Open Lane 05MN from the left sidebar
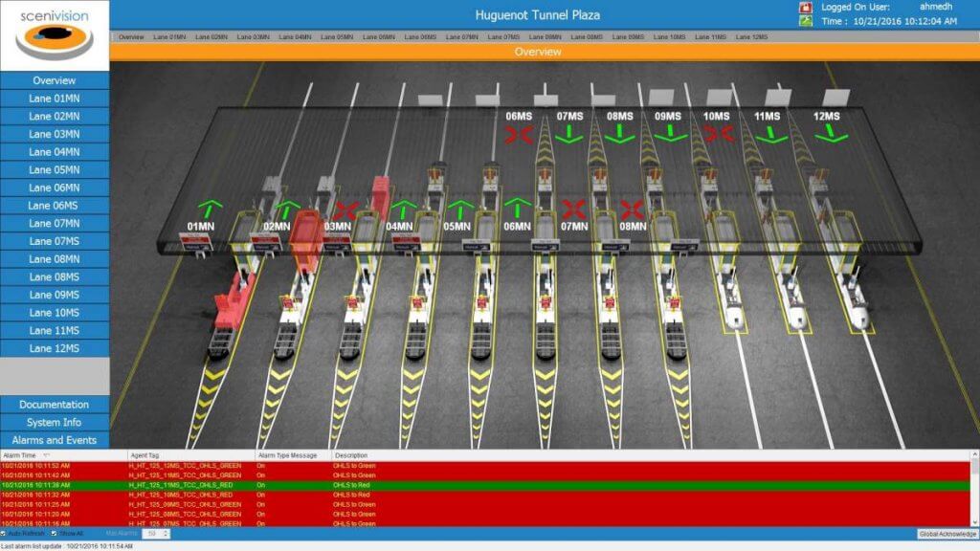The width and height of the screenshot is (980, 551). click(55, 170)
